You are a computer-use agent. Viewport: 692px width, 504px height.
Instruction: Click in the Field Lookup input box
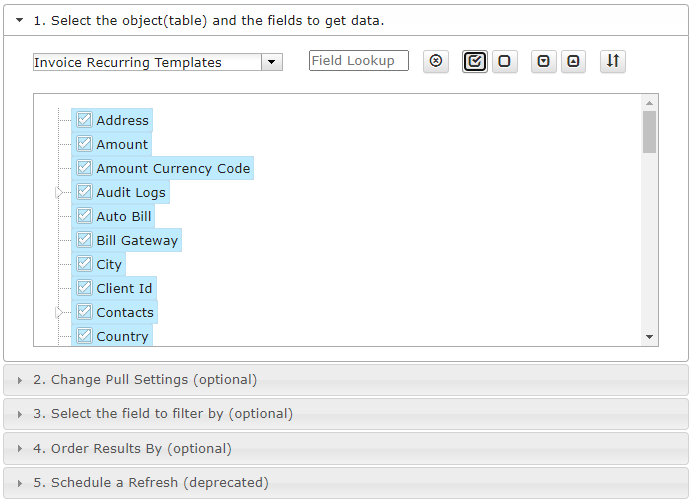pos(359,60)
